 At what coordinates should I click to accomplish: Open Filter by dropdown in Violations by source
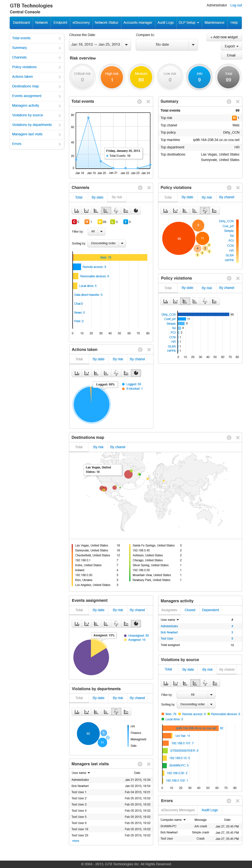pos(196,695)
